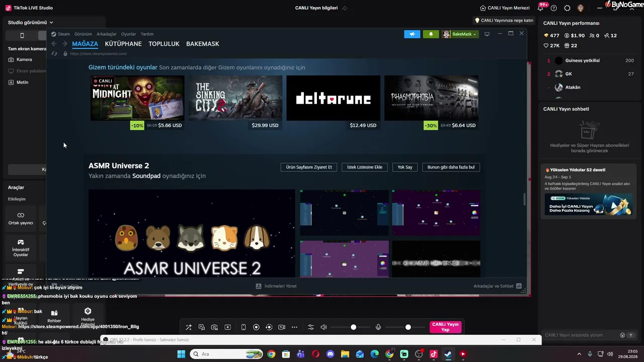Screen dimensions: 644x362
Task: Start recording with the record circle icon
Action: click(256, 327)
